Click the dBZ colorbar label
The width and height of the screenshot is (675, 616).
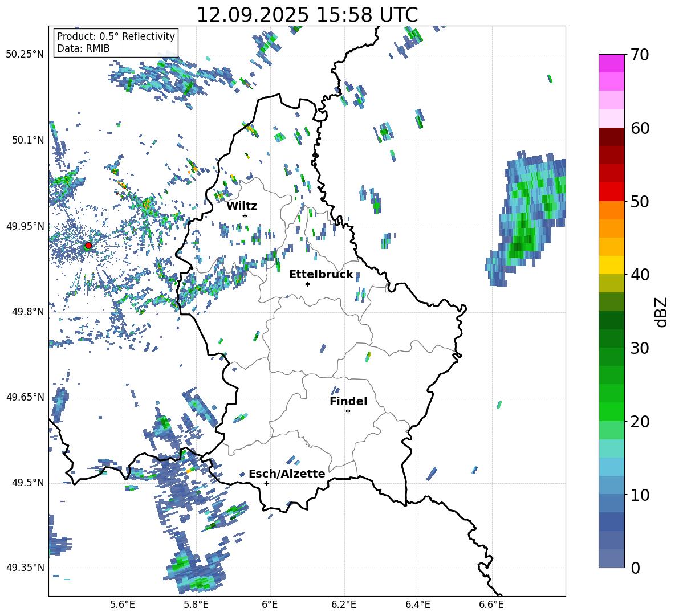(661, 312)
